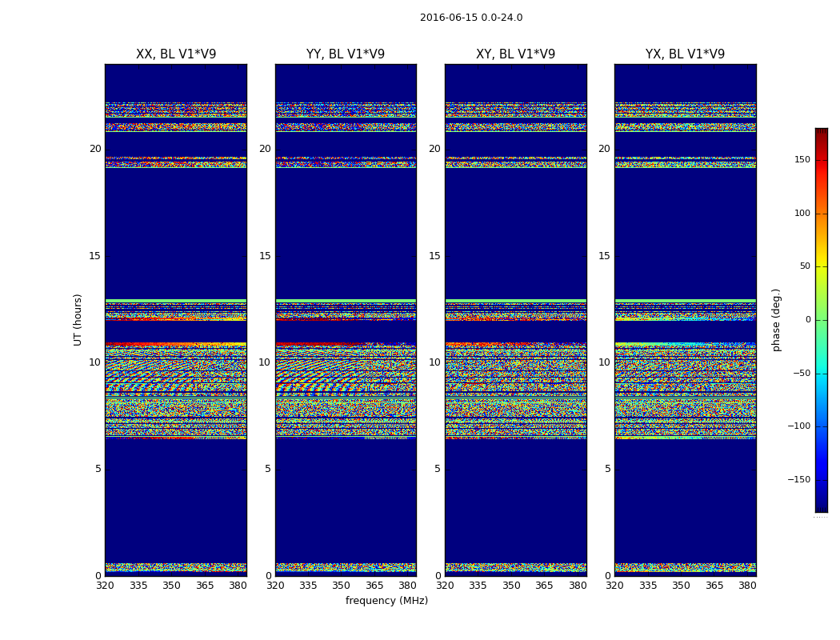
Task: Click the 50 tick on the colorbar
Action: (x=805, y=266)
